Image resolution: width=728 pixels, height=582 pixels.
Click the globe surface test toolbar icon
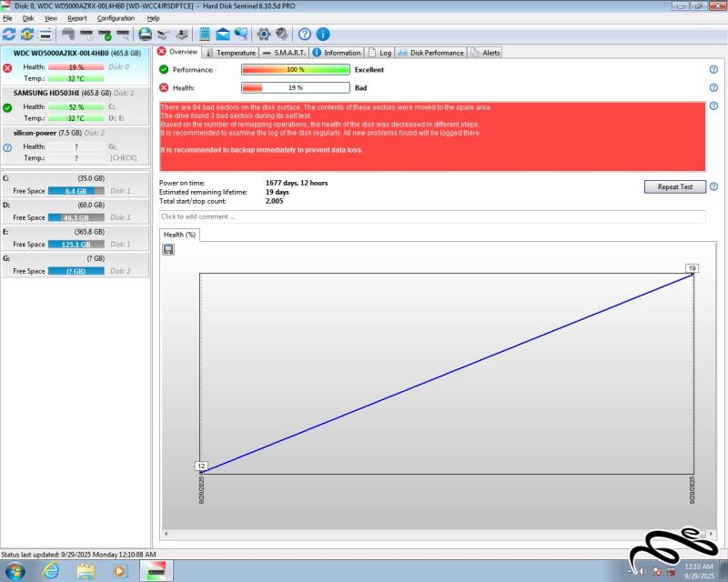click(146, 35)
